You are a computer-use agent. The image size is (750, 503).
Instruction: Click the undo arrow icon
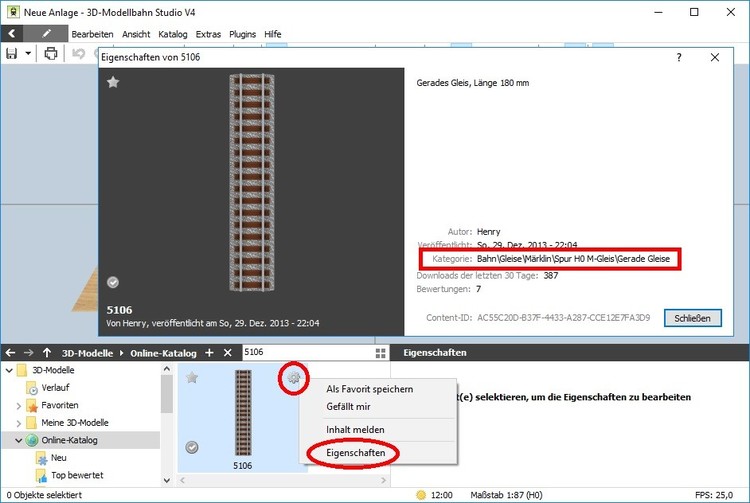point(78,54)
